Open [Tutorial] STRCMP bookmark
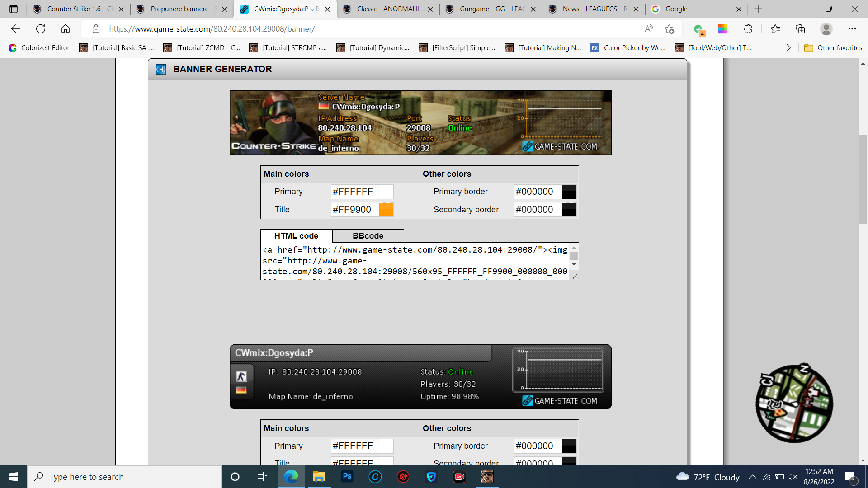 288,48
